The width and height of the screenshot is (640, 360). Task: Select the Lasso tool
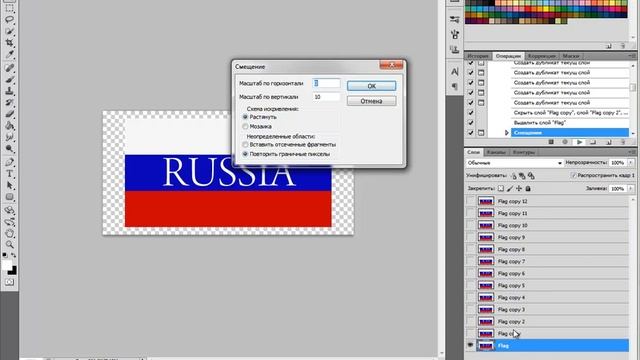click(x=9, y=20)
